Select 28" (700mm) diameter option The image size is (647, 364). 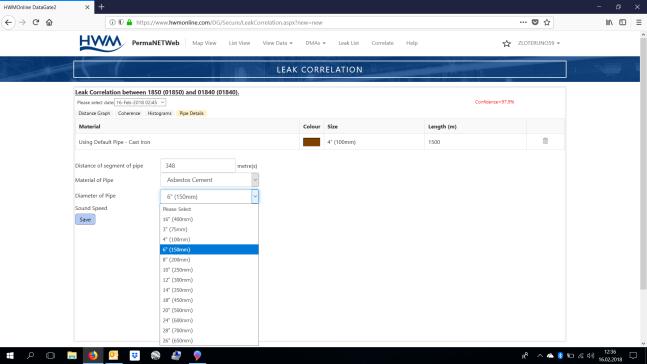pos(209,330)
